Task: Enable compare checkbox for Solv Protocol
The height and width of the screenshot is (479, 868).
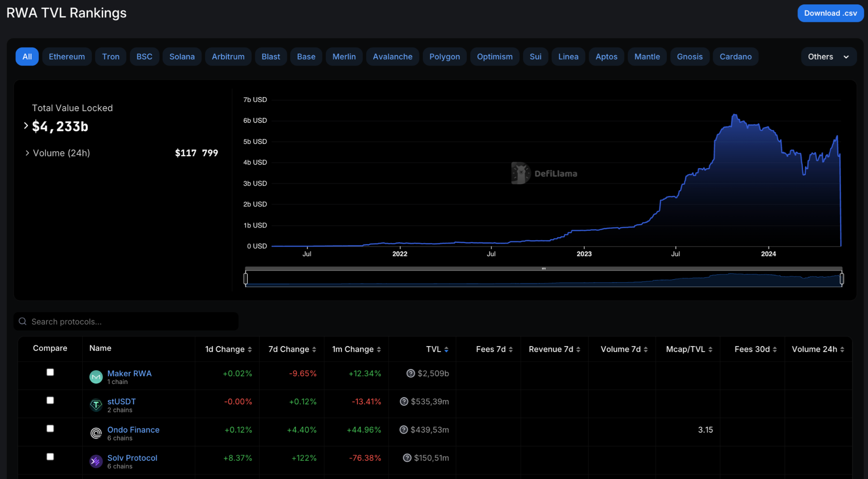Action: click(x=50, y=457)
